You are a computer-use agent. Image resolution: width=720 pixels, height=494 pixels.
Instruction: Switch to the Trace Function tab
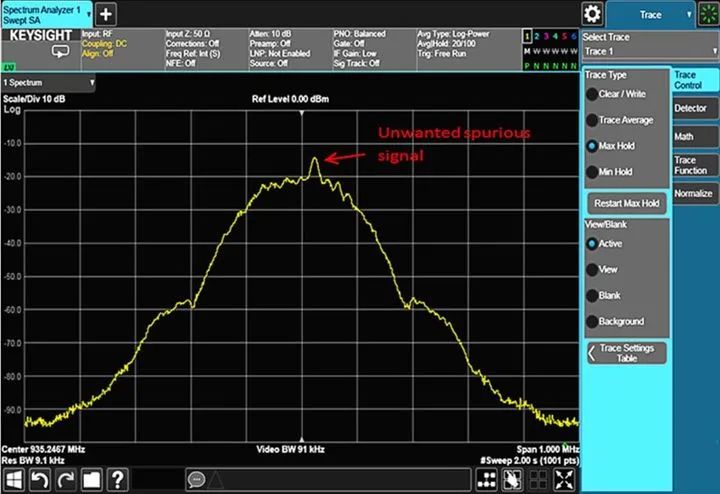(695, 165)
